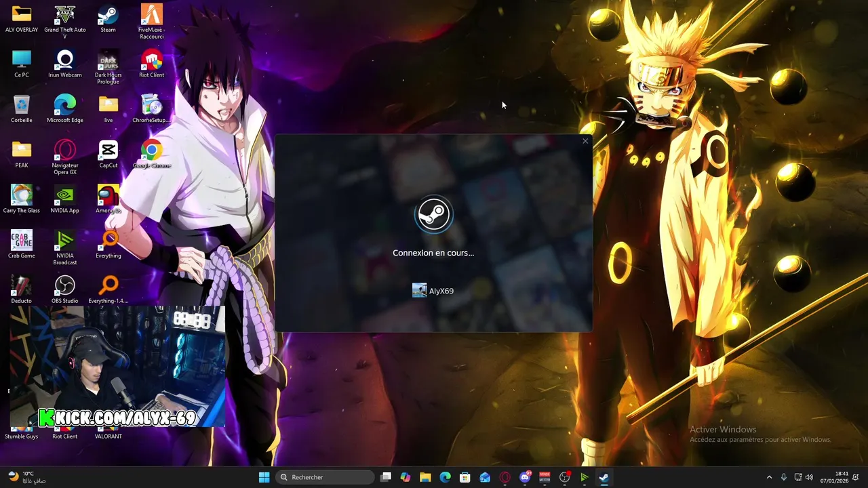The width and height of the screenshot is (868, 488).
Task: Select the NVIDIA Broadcast icon
Action: [65, 247]
